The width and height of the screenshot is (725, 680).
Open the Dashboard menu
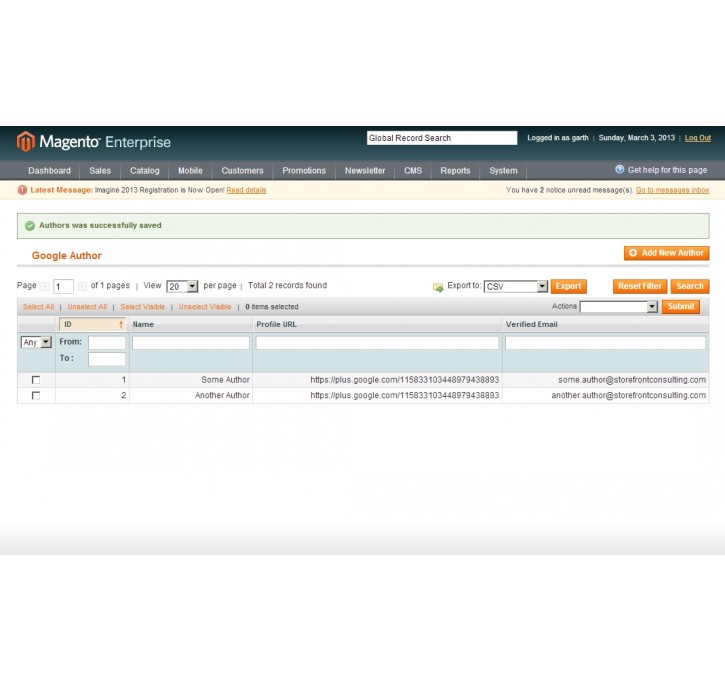[x=49, y=171]
